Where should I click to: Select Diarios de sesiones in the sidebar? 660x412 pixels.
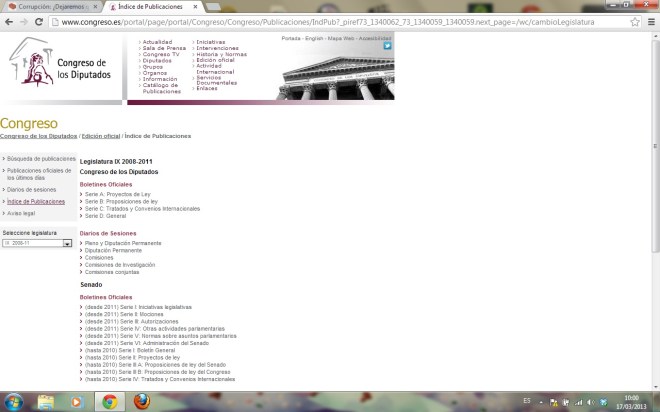coord(31,189)
